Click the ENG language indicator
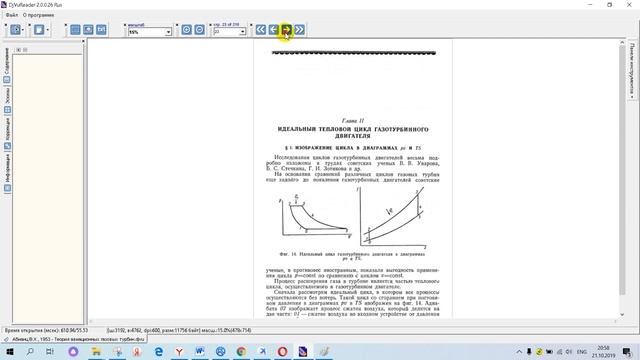Image resolution: width=640 pixels, height=360 pixels. click(582, 351)
